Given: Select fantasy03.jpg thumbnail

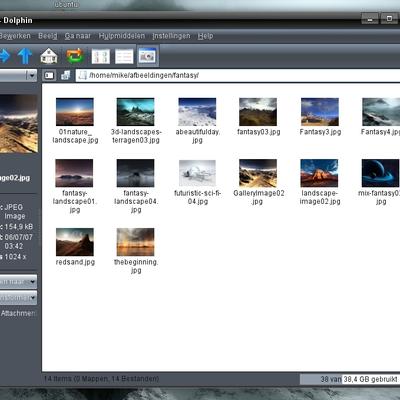Looking at the screenshot, I should [x=258, y=112].
